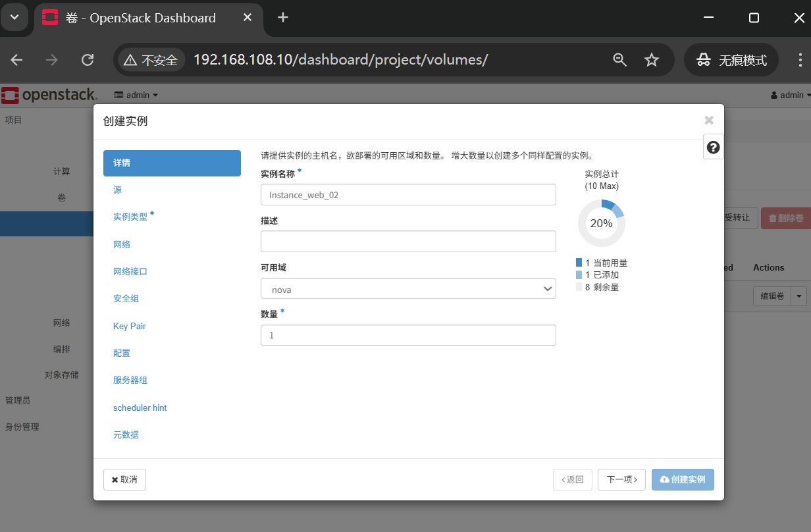
Task: Click the Actions column header
Action: point(768,268)
